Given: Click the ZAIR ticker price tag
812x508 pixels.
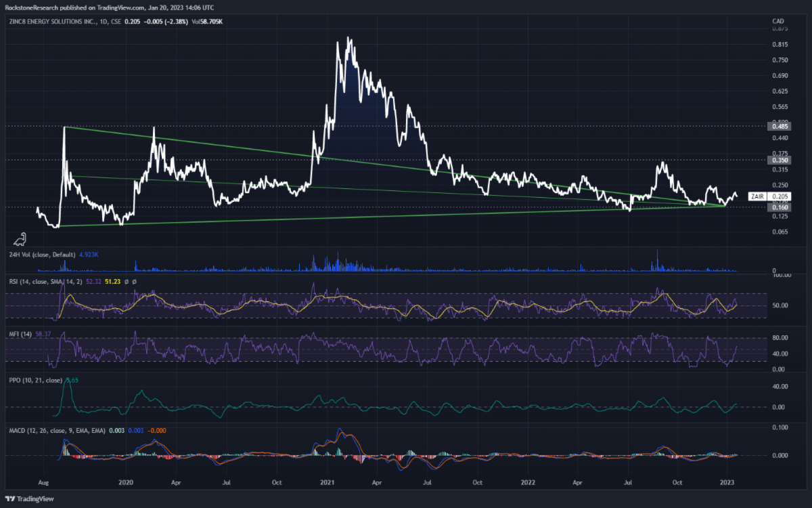Looking at the screenshot, I should [758, 196].
